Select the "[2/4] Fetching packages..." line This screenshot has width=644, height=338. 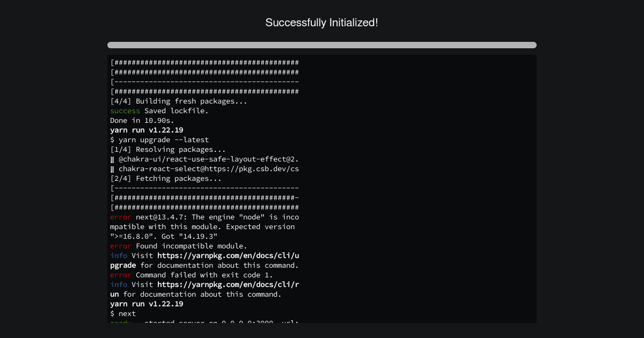(x=166, y=179)
